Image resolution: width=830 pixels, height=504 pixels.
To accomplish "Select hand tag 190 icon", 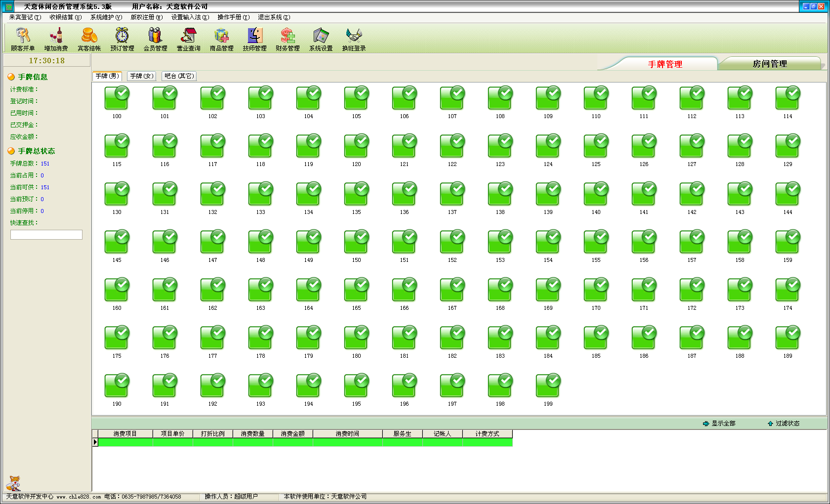I will [117, 385].
